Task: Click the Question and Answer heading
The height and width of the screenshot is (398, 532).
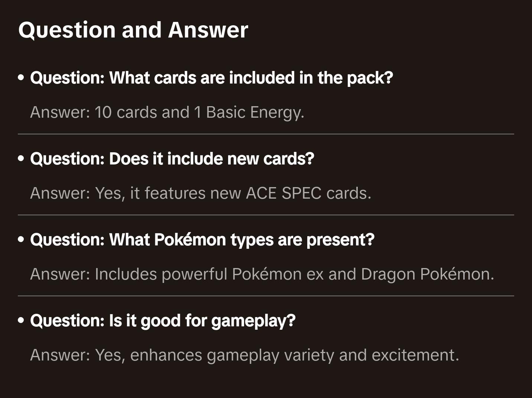Action: 133,30
